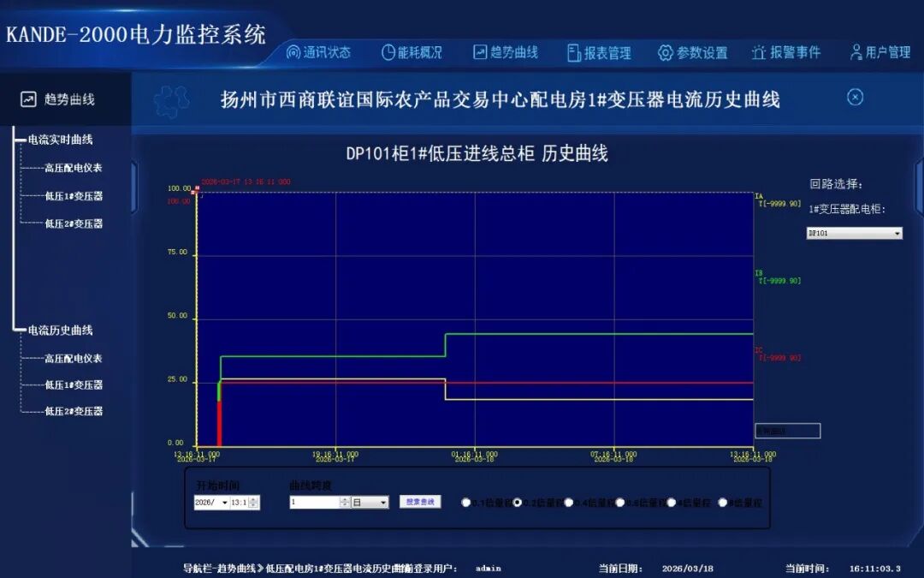
Task: Adjust the start time 13:1 stepper
Action: (252, 502)
